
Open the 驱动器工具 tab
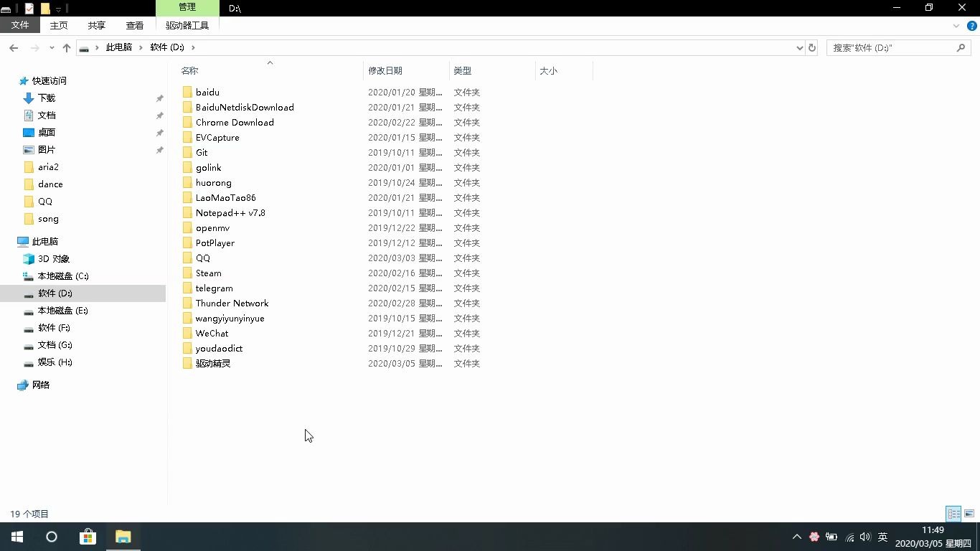pos(187,25)
